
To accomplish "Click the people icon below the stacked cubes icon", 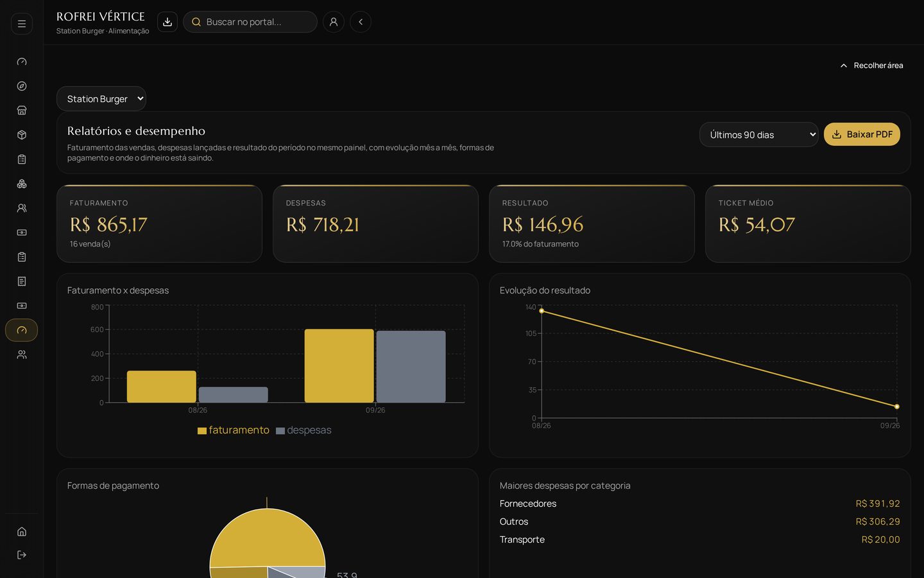I will [22, 208].
